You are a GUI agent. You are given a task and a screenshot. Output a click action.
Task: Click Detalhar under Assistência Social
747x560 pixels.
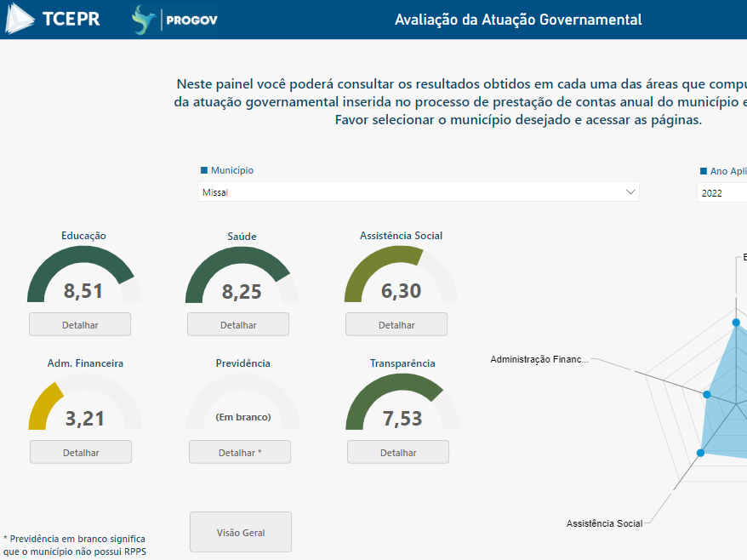396,324
